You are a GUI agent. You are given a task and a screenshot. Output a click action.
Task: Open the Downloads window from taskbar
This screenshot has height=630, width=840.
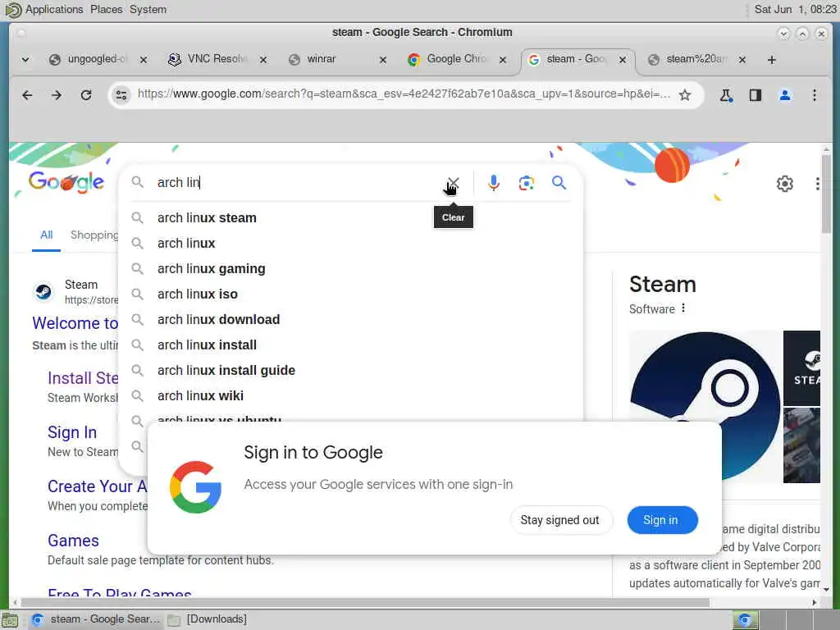click(207, 619)
